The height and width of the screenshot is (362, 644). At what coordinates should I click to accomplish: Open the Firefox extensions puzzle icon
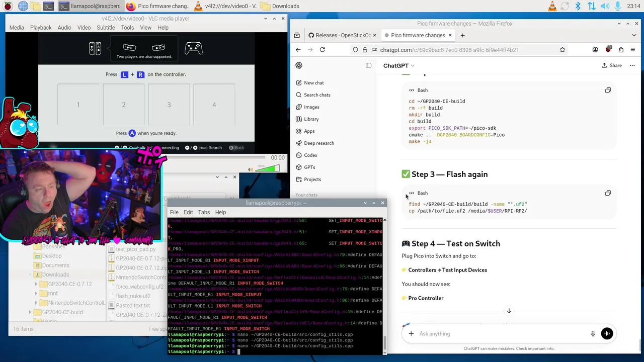621,50
